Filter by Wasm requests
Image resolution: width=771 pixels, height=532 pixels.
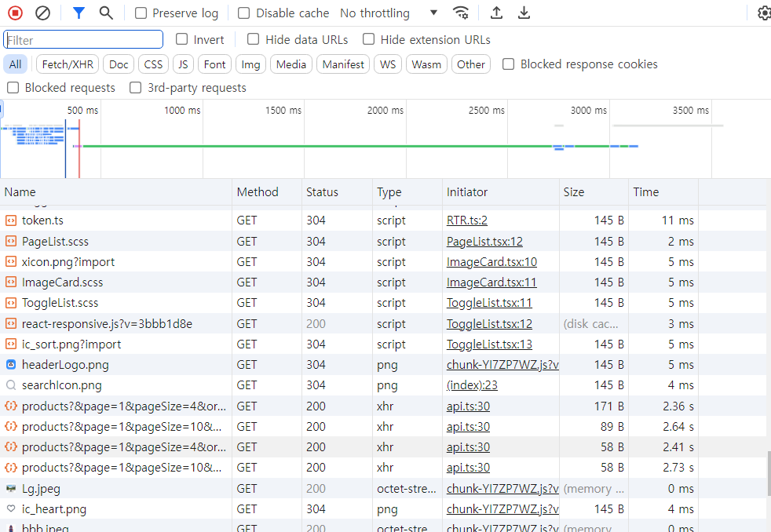tap(426, 64)
